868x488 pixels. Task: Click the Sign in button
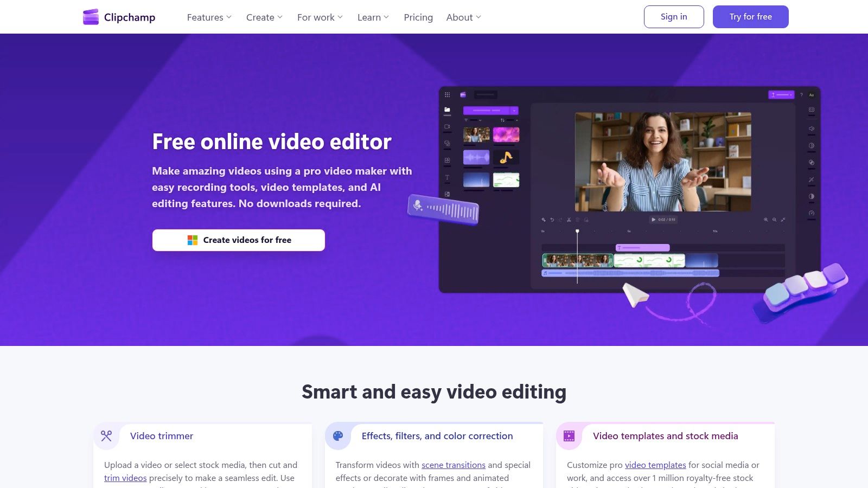coord(674,17)
